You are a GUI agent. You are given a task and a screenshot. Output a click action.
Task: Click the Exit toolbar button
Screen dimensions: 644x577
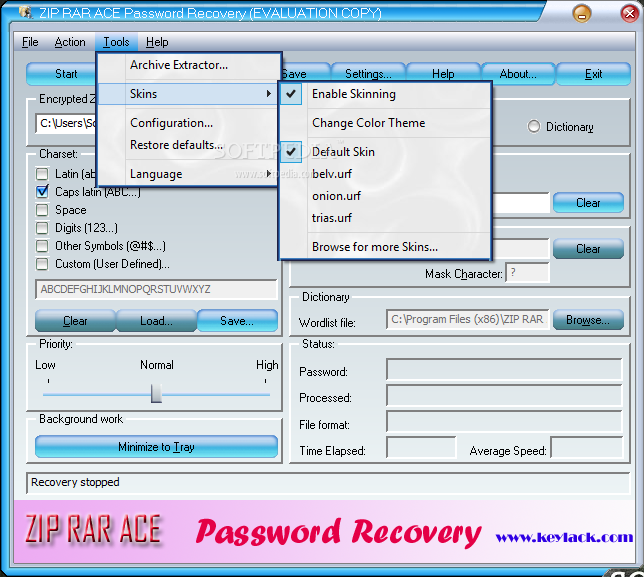point(593,74)
